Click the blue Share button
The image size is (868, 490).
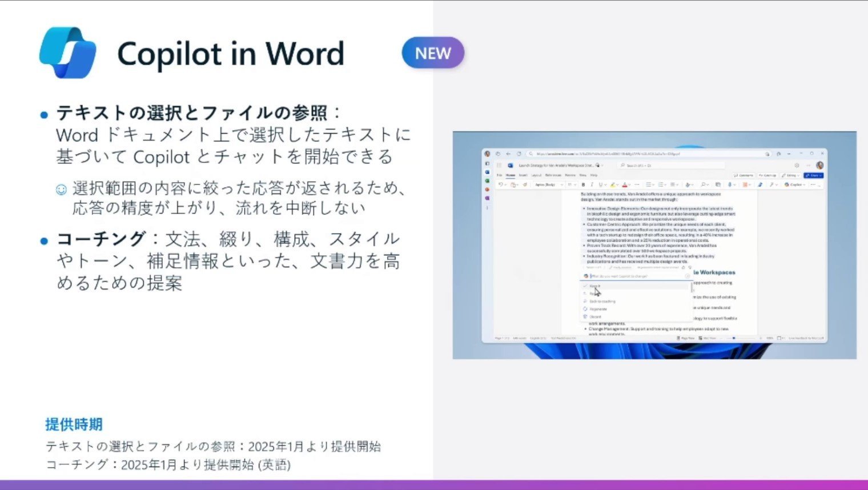click(x=813, y=175)
